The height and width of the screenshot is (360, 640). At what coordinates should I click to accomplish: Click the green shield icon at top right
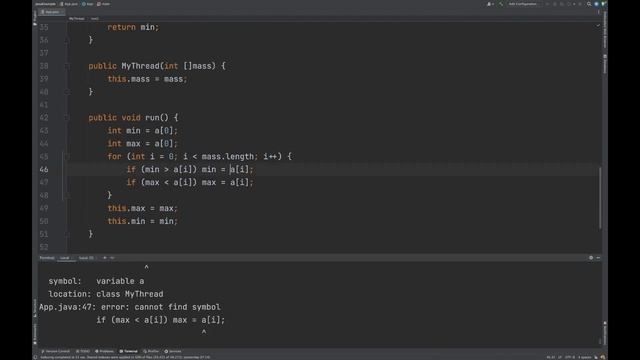(603, 4)
